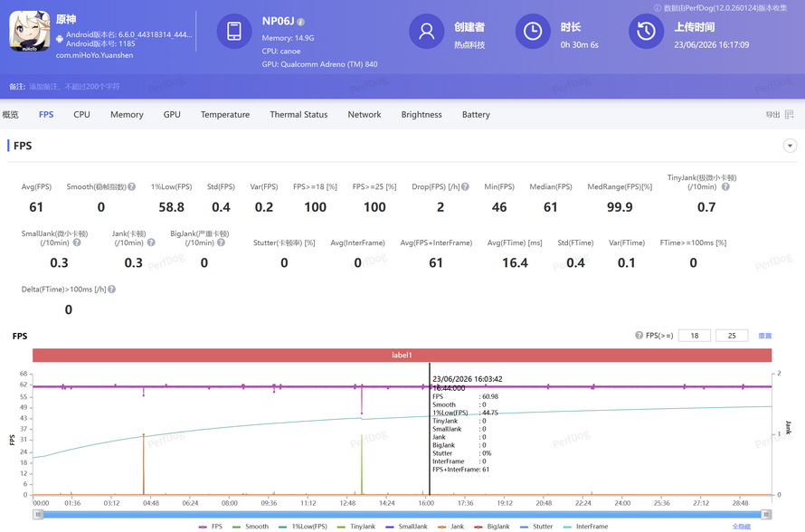Click the right handle of timeline range slider
Screen dimensions: 805x532
point(766,514)
